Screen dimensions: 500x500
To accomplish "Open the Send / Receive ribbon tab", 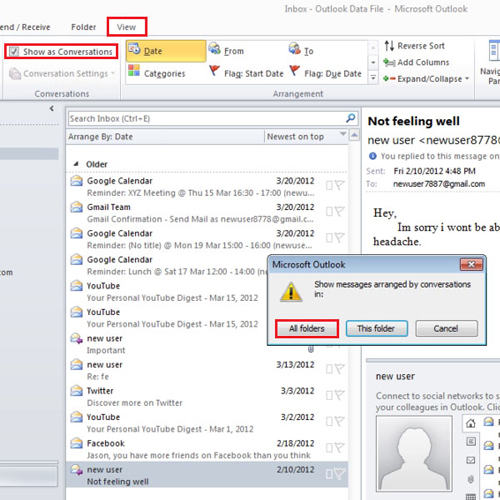I will pos(25,27).
